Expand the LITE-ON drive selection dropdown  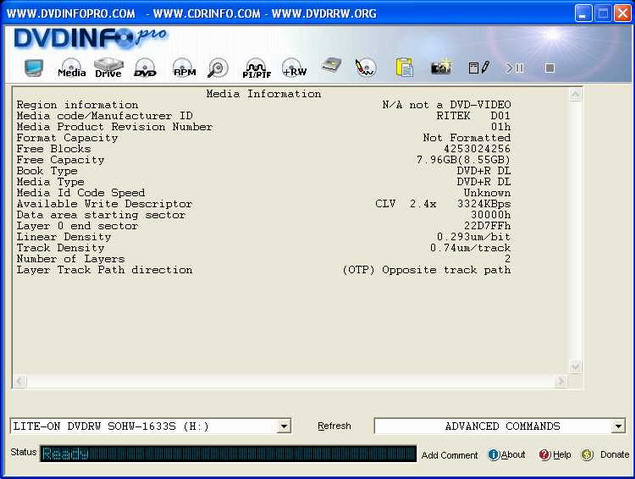(284, 426)
